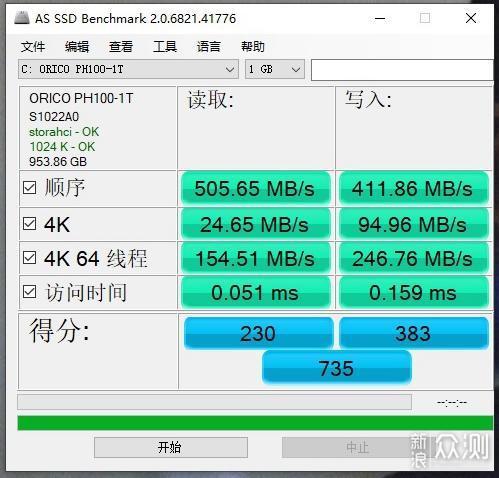Maximize the AS SSD Benchmark window
Screen dimensions: 499x478
pos(425,18)
